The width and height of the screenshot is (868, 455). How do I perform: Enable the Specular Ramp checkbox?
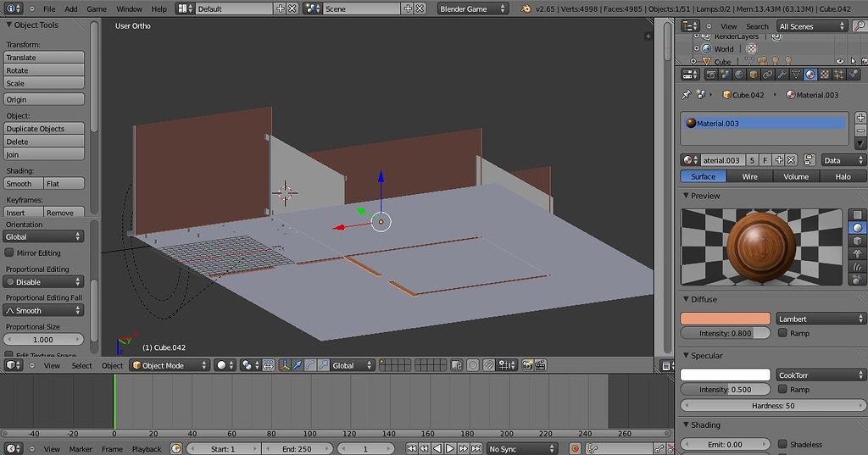[x=782, y=389]
